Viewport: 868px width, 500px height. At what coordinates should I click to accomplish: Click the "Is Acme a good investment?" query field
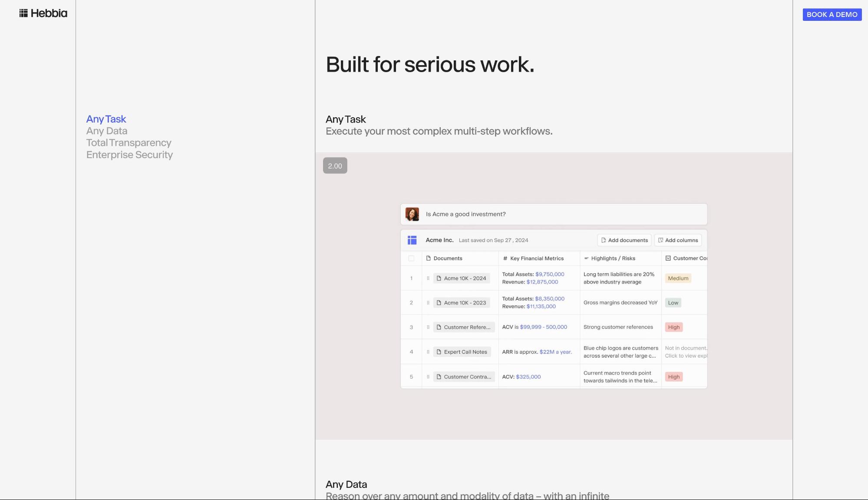[560, 214]
